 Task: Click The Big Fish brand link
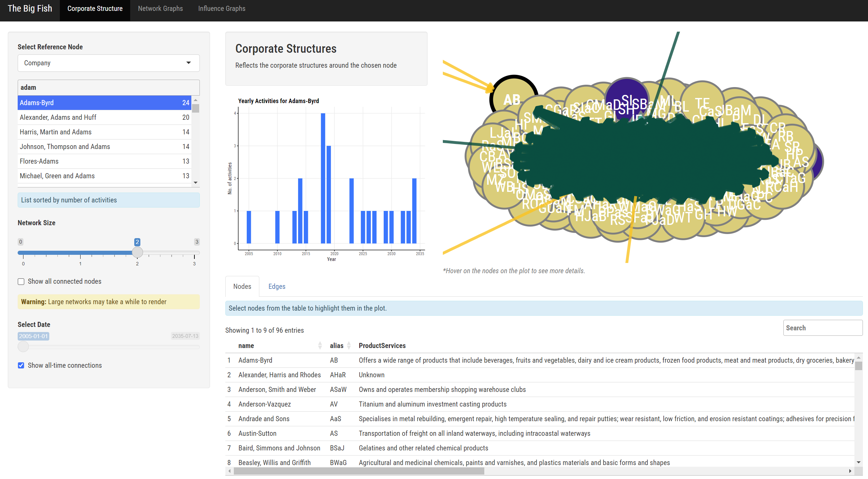click(x=30, y=9)
